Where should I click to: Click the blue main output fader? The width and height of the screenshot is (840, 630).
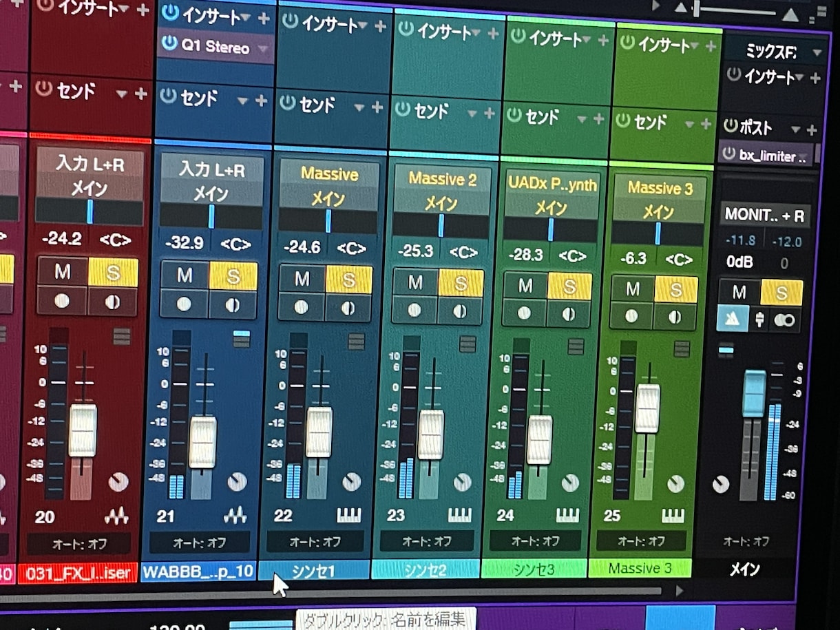click(754, 393)
